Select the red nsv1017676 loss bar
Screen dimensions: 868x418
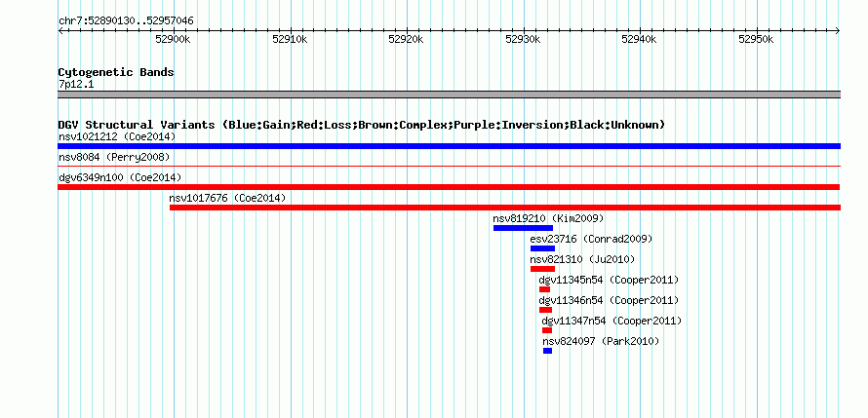505,208
